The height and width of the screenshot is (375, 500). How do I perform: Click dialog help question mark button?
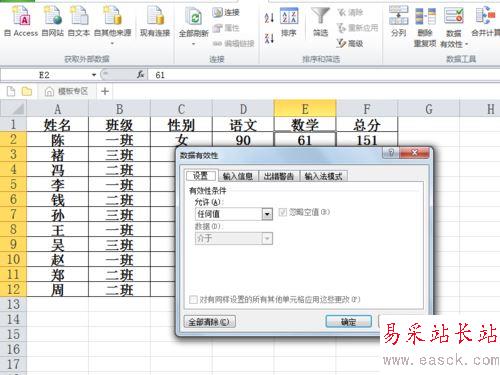391,153
